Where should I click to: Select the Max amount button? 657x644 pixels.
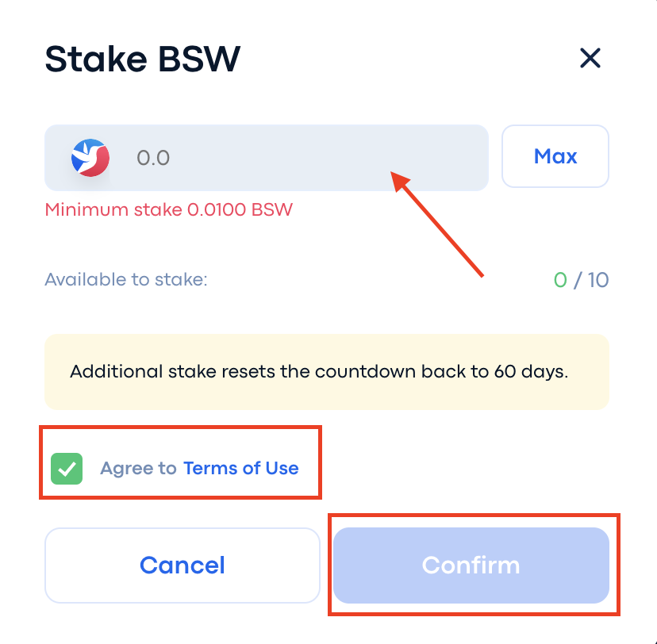click(555, 156)
